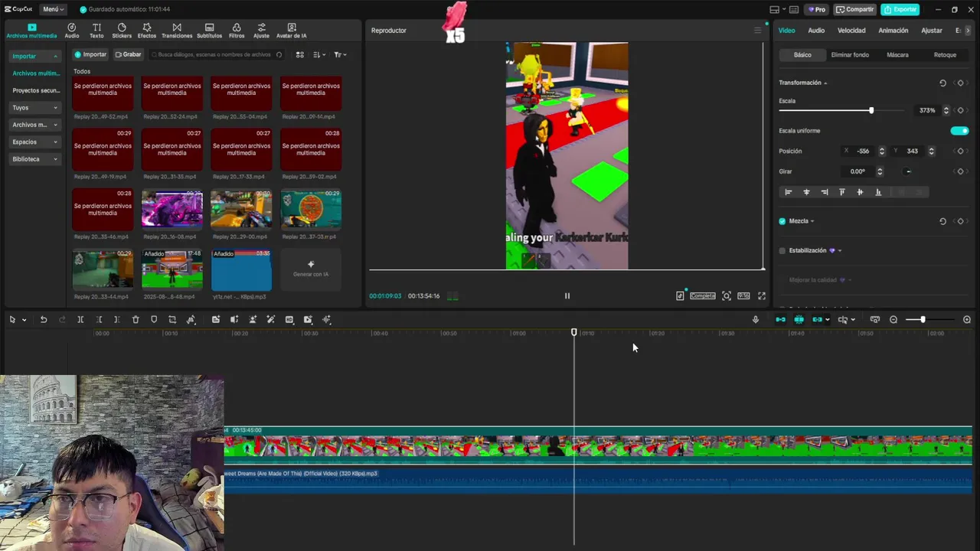
Task: Expand the Espacios sidebar section
Action: pyautogui.click(x=34, y=142)
